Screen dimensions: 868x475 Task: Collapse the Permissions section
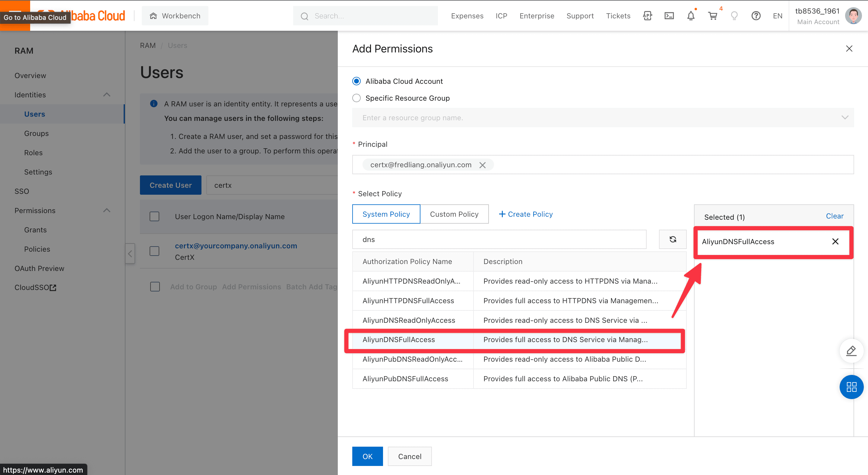point(106,210)
